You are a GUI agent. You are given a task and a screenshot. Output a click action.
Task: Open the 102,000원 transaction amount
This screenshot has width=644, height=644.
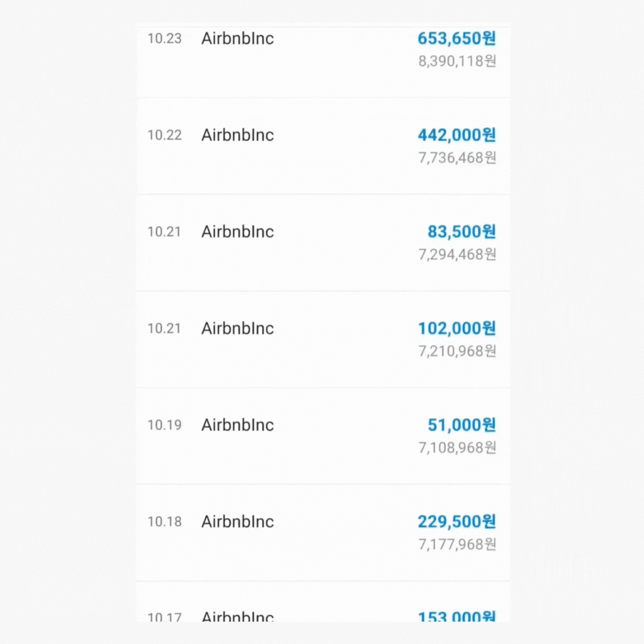[x=456, y=329]
